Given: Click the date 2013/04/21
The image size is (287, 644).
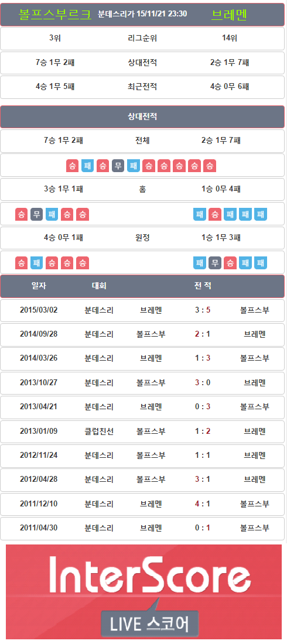Looking at the screenshot, I should (x=39, y=407).
